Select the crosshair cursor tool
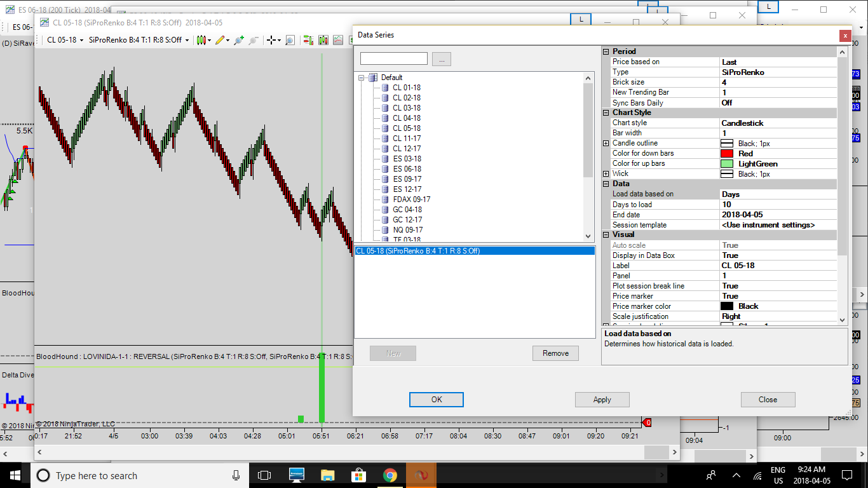Viewport: 868px width, 488px height. click(x=271, y=40)
